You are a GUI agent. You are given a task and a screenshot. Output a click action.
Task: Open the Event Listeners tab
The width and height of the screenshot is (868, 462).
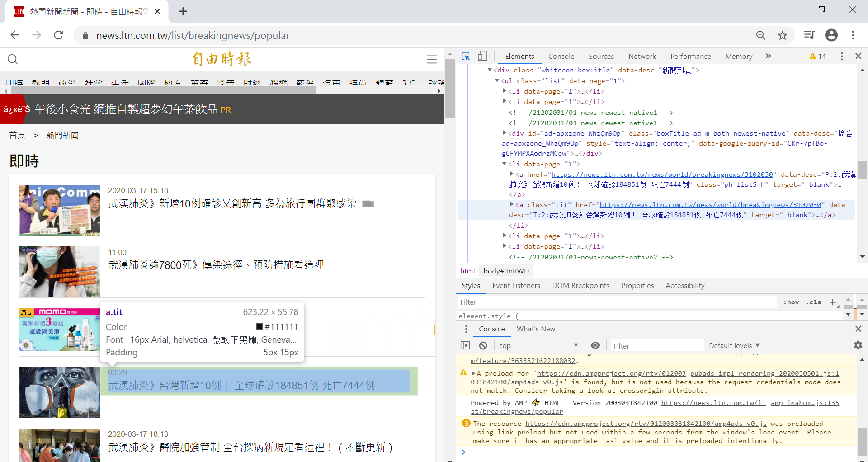(x=516, y=286)
